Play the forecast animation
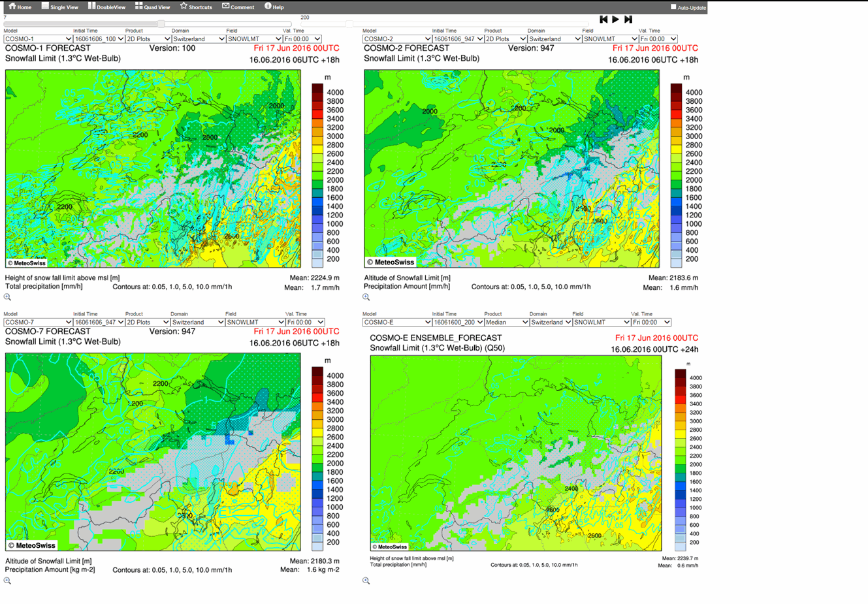This screenshot has height=604, width=868. (x=615, y=20)
